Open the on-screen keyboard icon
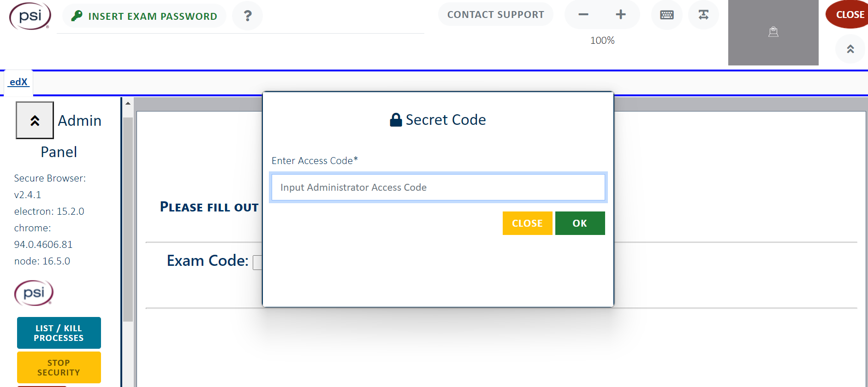 point(666,14)
